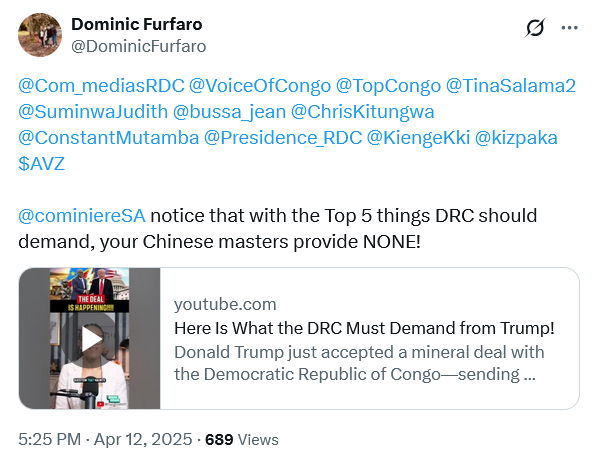Visit the @bussa_jean mention
This screenshot has height=458, width=598.
pos(229,112)
